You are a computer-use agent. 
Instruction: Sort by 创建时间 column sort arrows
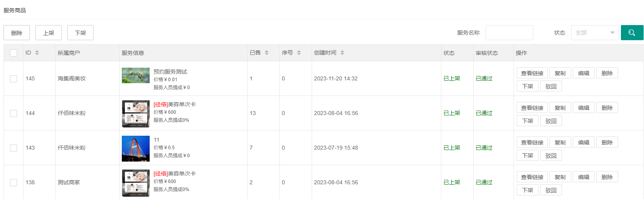342,53
